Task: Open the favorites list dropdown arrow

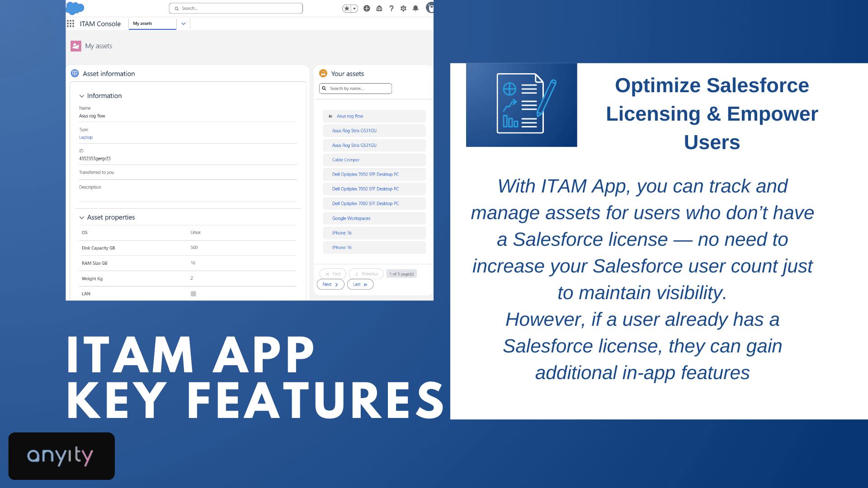Action: (x=354, y=8)
